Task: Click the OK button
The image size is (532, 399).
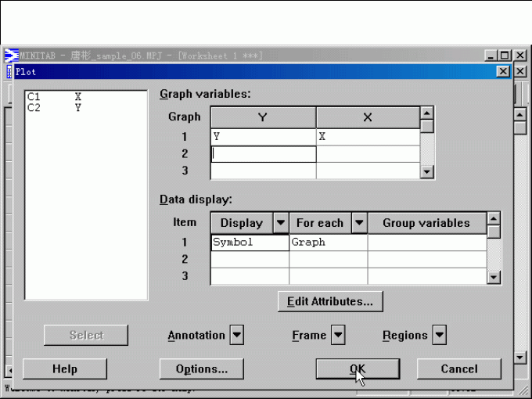Action: pos(358,369)
